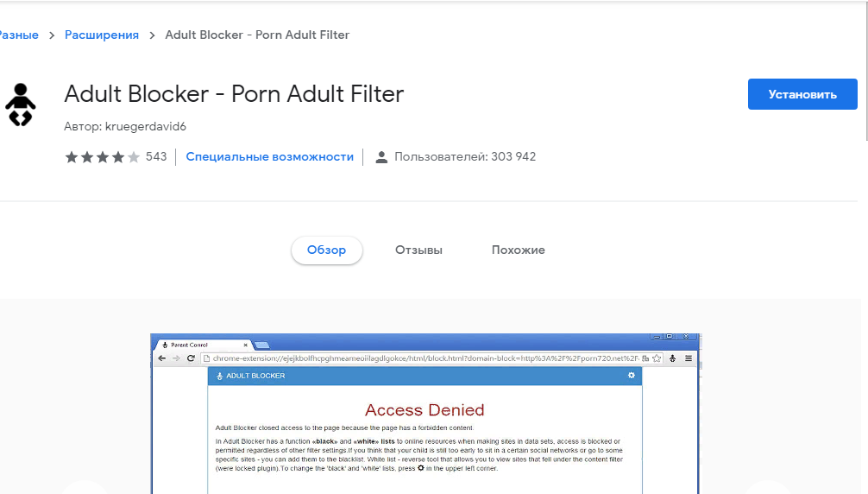868x494 pixels.
Task: Open the hamburger menu in the preview browser
Action: [689, 358]
